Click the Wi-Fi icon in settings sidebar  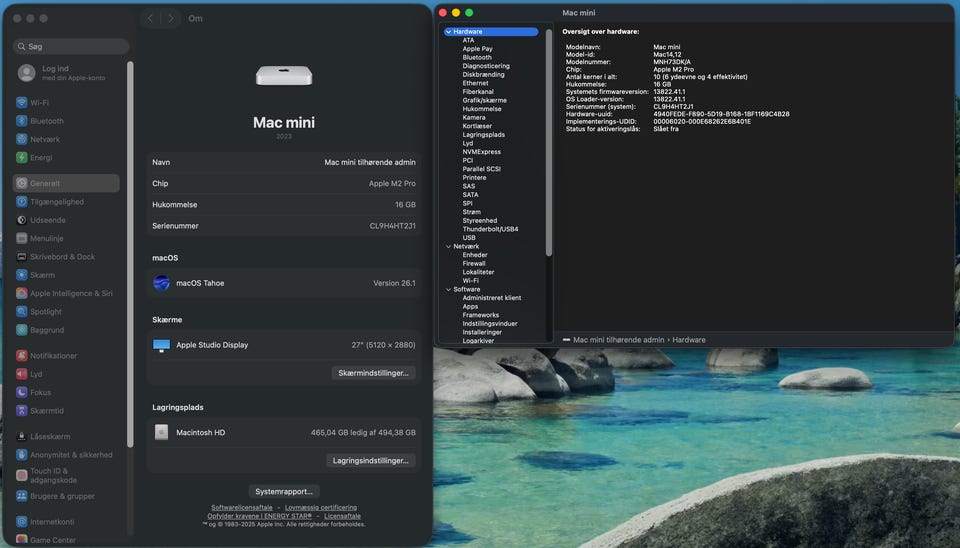21,103
